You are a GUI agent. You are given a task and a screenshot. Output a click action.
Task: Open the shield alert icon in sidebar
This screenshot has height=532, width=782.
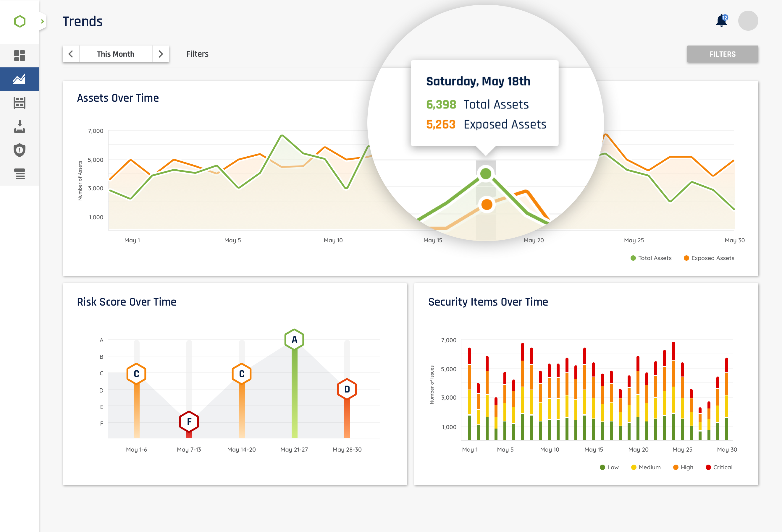point(20,150)
